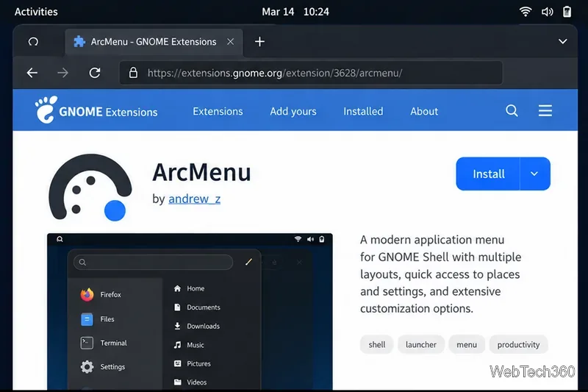Viewport: 588px width, 392px height.
Task: Click the magnifier in the screenshot's top bar
Action: click(x=60, y=239)
